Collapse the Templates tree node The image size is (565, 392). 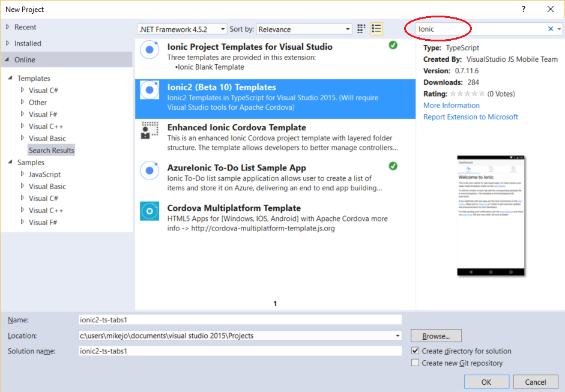10,78
